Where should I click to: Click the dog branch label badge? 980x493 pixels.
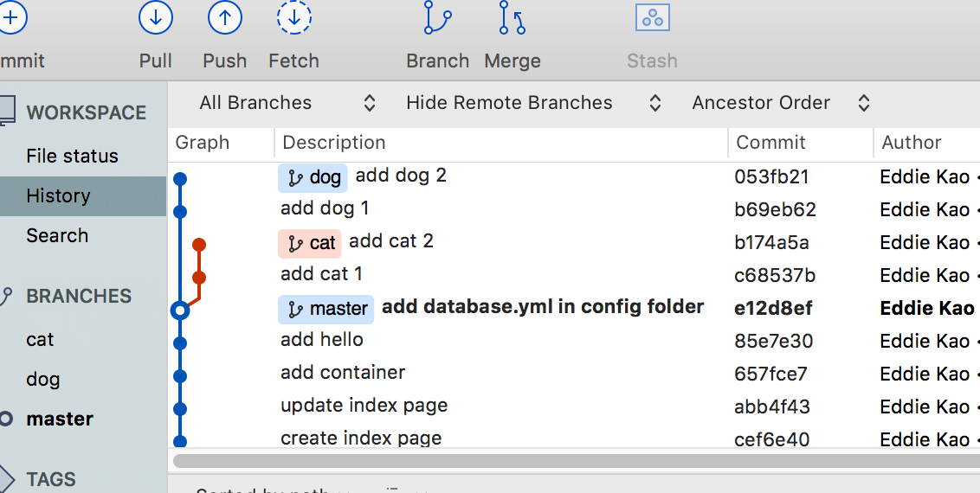(x=313, y=177)
